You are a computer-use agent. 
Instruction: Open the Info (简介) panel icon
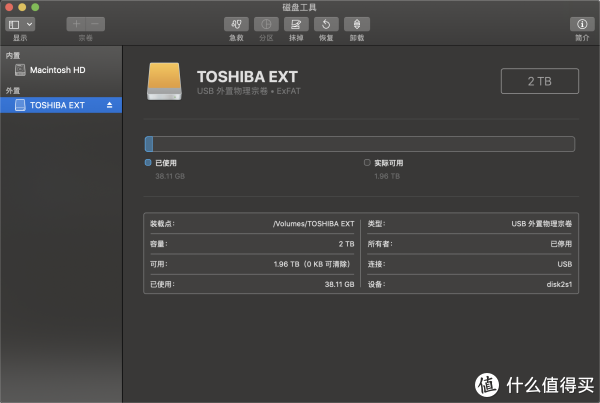point(581,23)
